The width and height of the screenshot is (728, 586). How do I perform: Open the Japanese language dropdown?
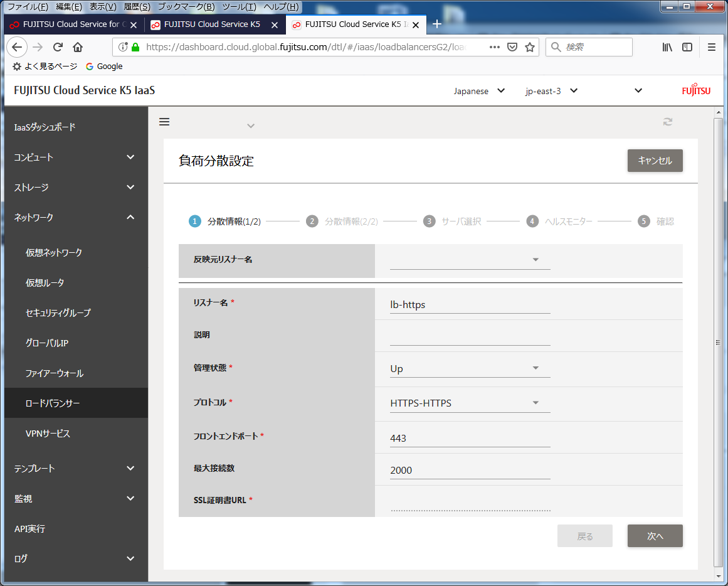pyautogui.click(x=479, y=90)
